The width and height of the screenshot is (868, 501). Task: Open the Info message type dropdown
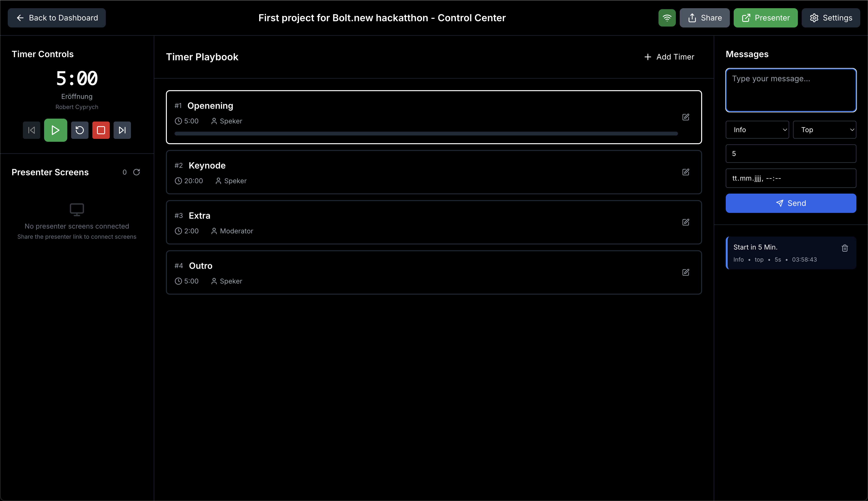tap(757, 130)
